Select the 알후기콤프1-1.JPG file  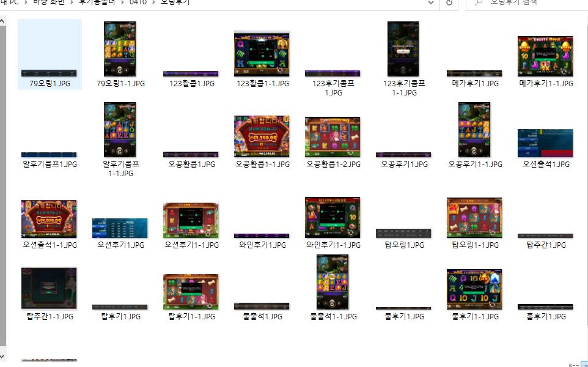pyautogui.click(x=120, y=130)
